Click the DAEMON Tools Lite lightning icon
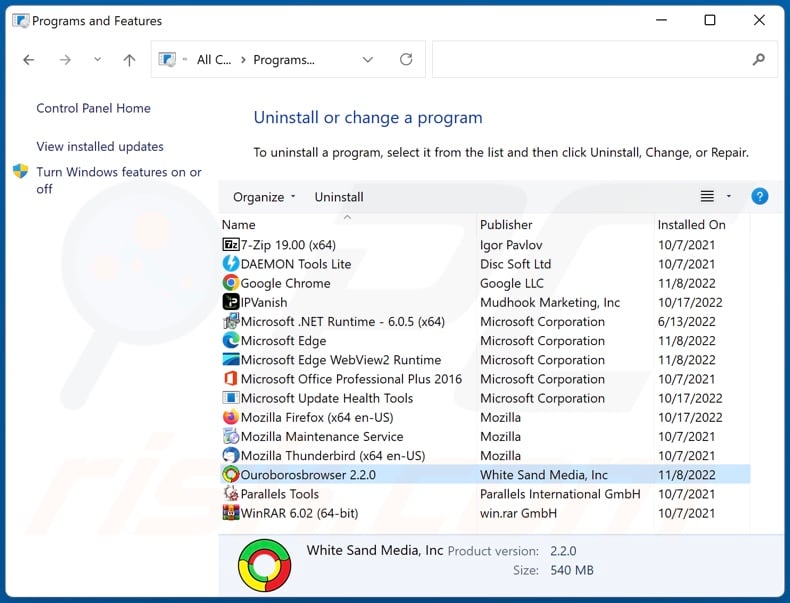Screen dimensions: 790x603 pyautogui.click(x=231, y=264)
